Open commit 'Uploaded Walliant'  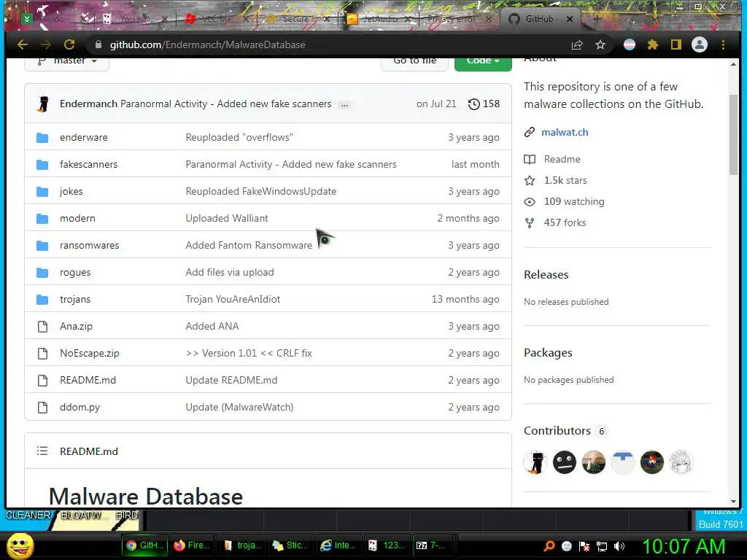[227, 219]
